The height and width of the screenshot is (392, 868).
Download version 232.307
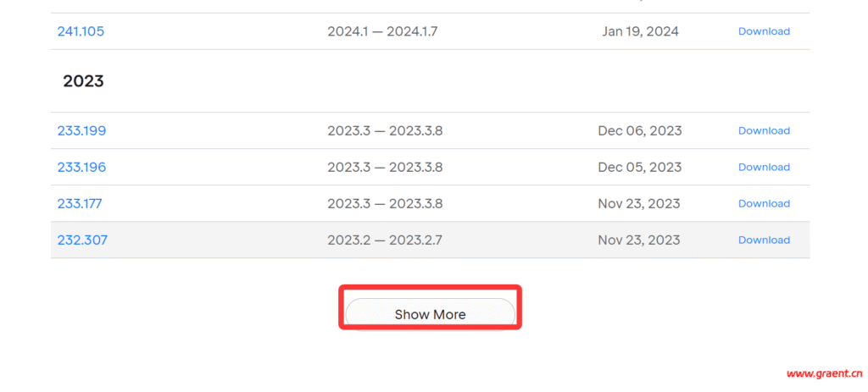pyautogui.click(x=764, y=240)
